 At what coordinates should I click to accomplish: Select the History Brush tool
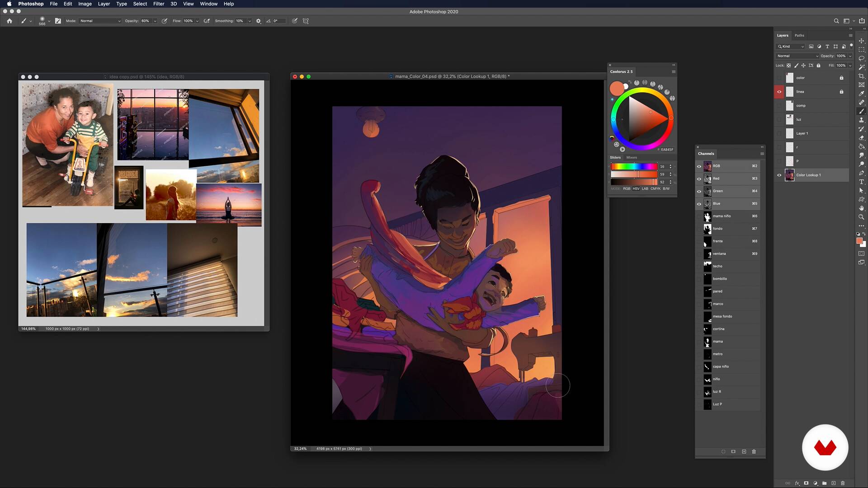[861, 129]
